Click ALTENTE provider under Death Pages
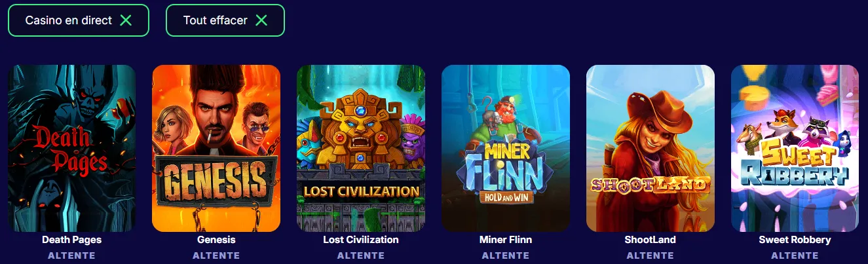Viewport: 868px width, 264px height. (x=72, y=255)
